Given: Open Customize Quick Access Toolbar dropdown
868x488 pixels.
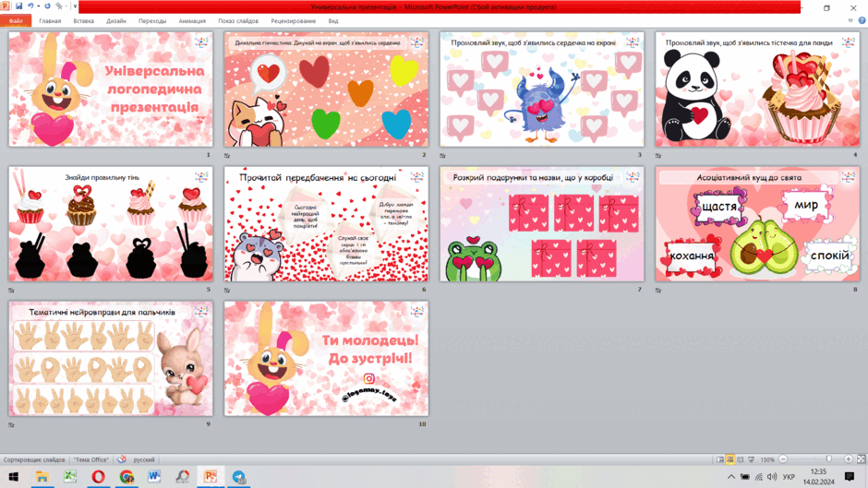Looking at the screenshot, I should pos(76,6).
